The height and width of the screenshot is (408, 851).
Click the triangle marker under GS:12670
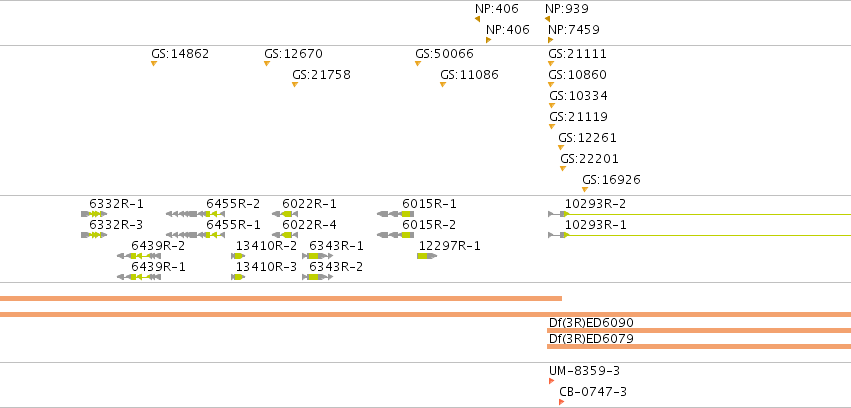(x=266, y=63)
